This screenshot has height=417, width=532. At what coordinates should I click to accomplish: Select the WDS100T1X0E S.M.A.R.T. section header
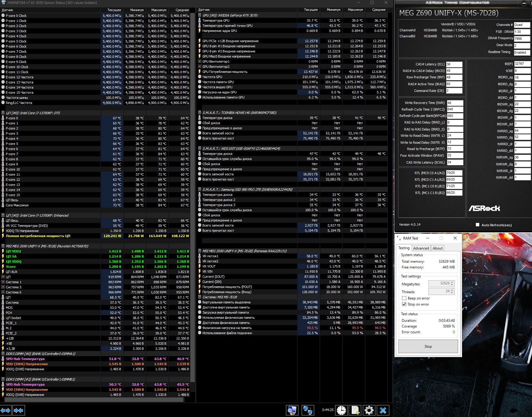tap(241, 149)
